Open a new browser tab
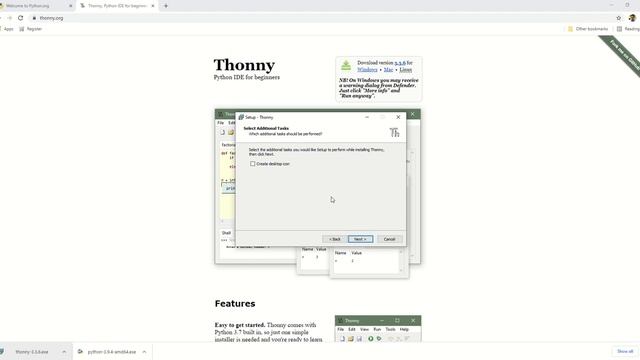 (166, 6)
